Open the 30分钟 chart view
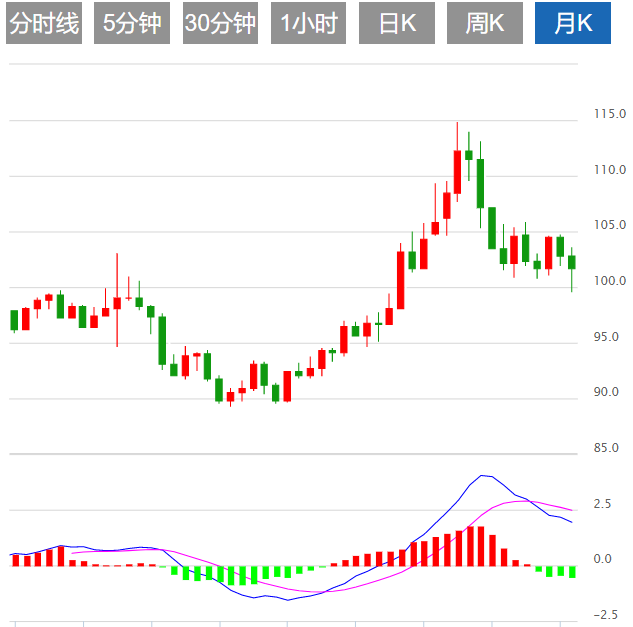Viewport: 633px width, 627px height. [220, 23]
